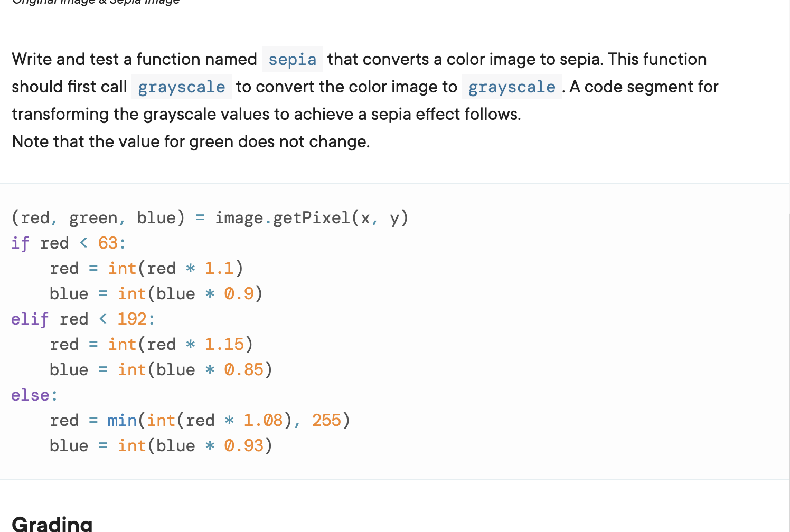Click the 'Original image & Sepia image' caption

(96, 2)
